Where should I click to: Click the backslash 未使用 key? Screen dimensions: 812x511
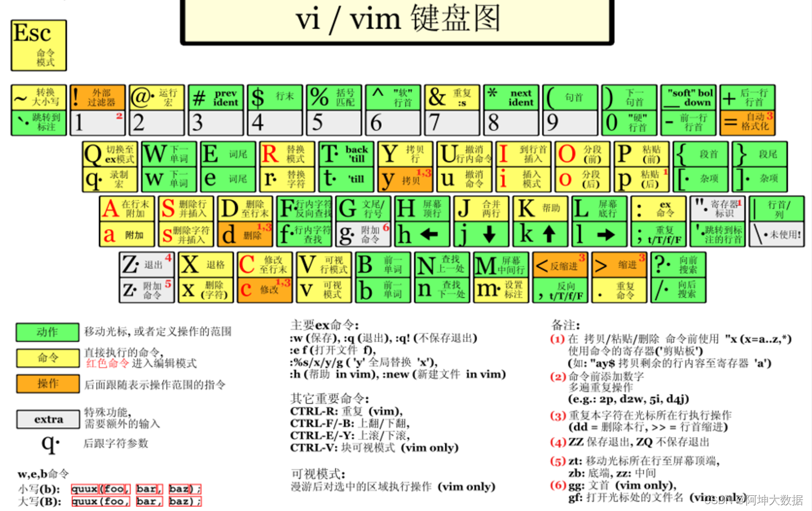[777, 234]
